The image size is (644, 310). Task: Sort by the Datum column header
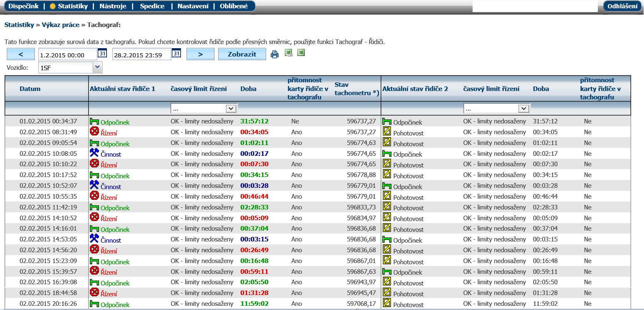[x=30, y=89]
